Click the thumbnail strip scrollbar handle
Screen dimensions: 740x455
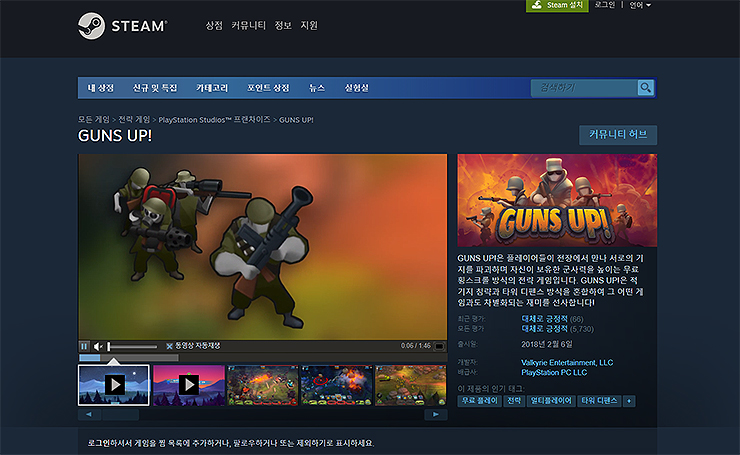pos(121,414)
